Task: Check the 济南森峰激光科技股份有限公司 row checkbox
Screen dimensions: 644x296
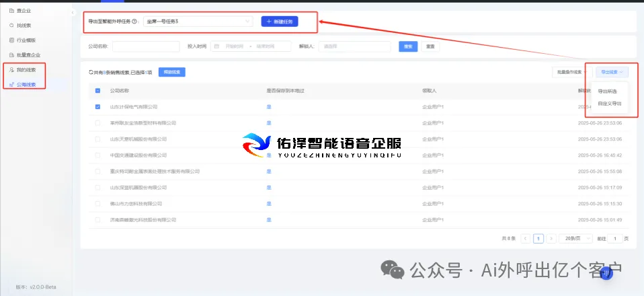Action: tap(97, 220)
